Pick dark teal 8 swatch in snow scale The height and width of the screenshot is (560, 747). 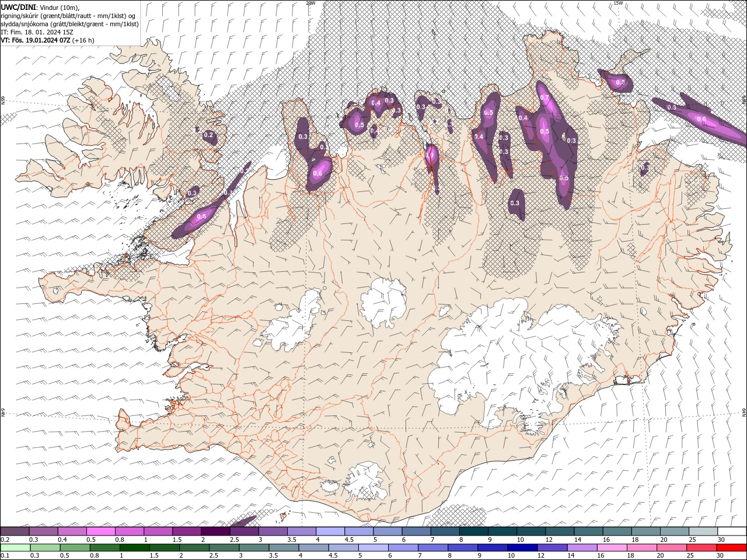474,531
